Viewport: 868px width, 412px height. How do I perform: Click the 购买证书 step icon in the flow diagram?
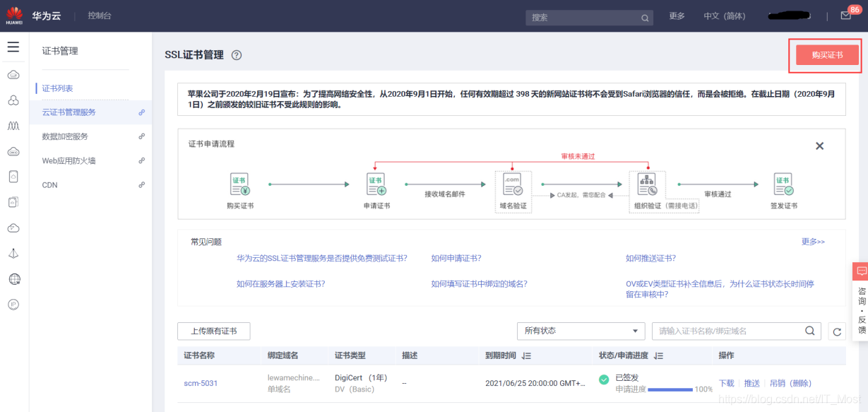tap(239, 184)
